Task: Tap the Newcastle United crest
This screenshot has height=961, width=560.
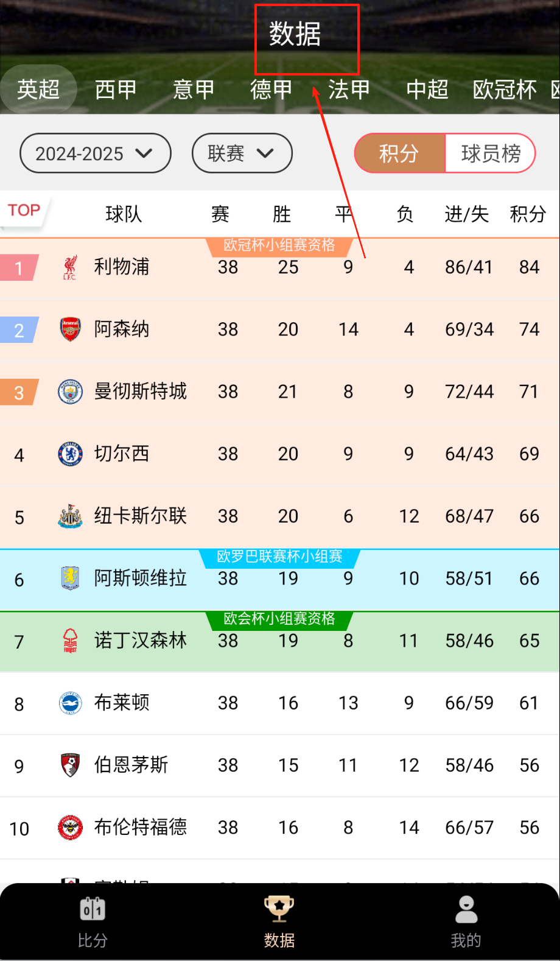Action: [x=70, y=516]
